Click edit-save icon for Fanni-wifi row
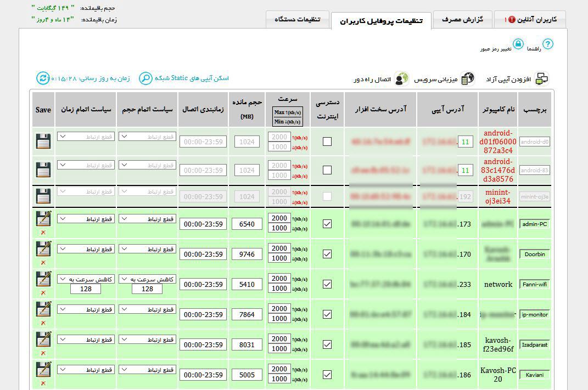This screenshot has height=390, width=588. (43, 279)
